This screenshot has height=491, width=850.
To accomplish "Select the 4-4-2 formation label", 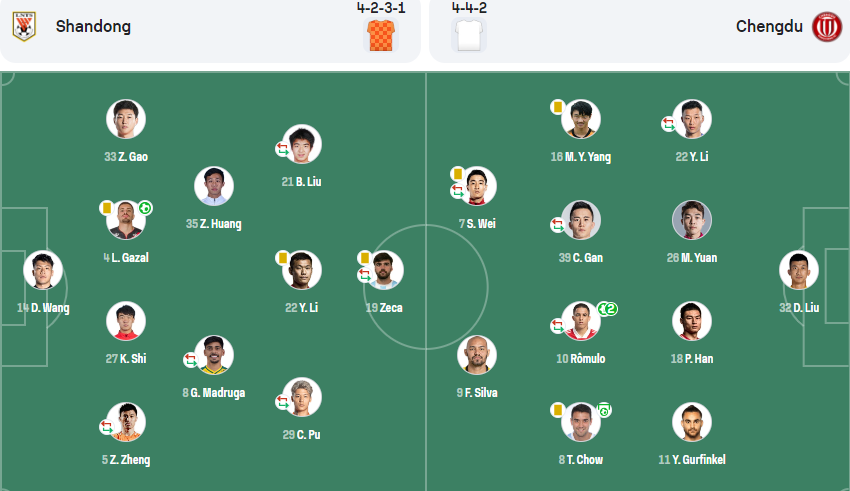I will (469, 8).
